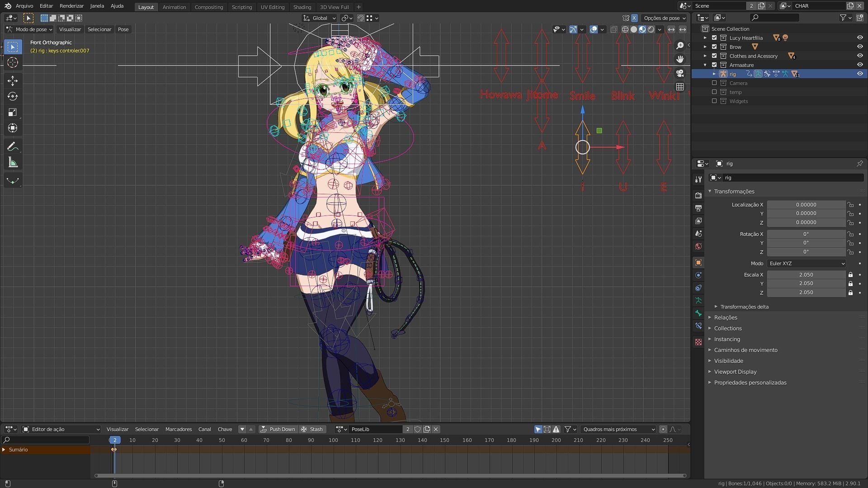Activate the 3D Cursor tool
868x488 pixels.
[13, 63]
